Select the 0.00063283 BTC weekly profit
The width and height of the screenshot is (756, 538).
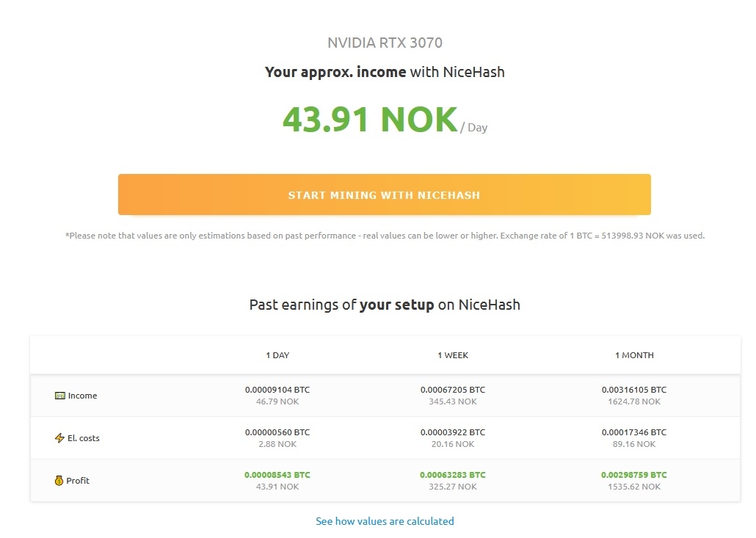453,475
